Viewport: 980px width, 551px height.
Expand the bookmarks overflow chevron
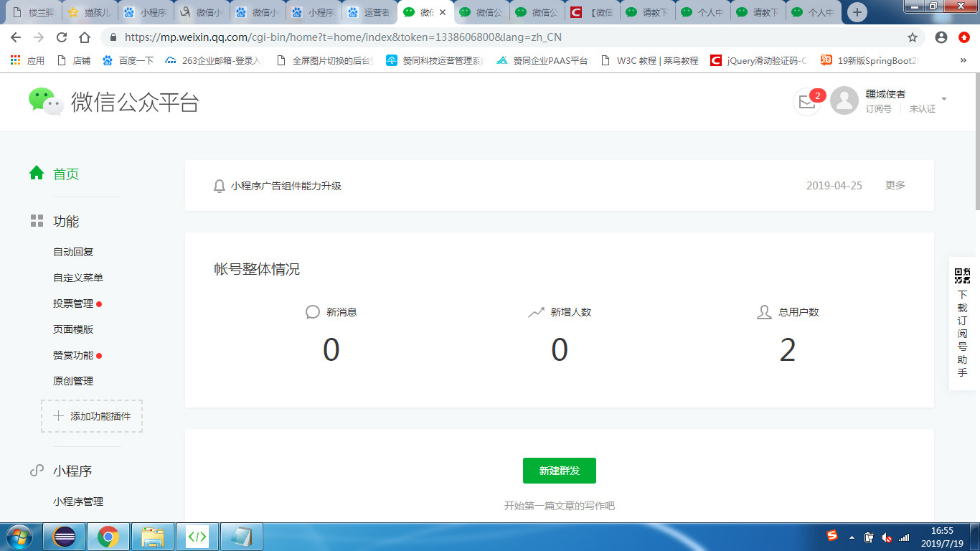963,61
